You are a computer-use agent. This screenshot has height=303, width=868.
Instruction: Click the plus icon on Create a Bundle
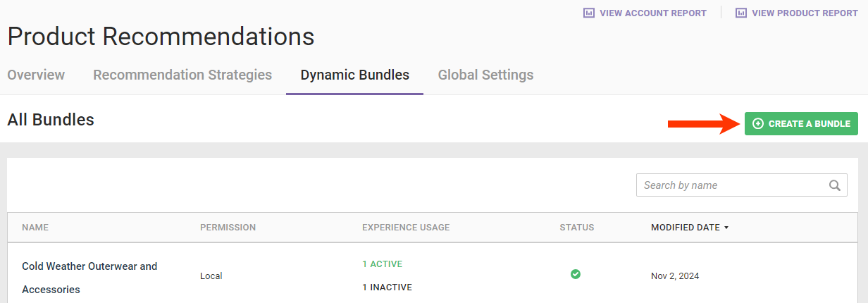(758, 123)
